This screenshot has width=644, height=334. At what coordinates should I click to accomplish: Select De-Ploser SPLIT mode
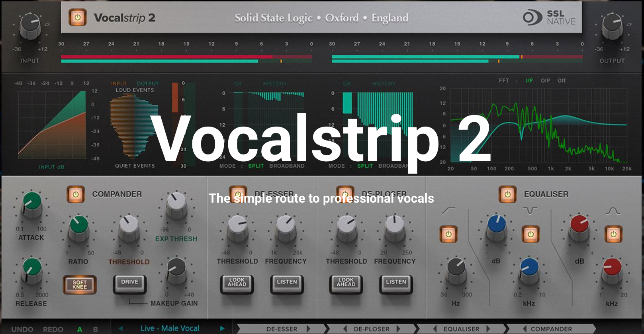(365, 166)
